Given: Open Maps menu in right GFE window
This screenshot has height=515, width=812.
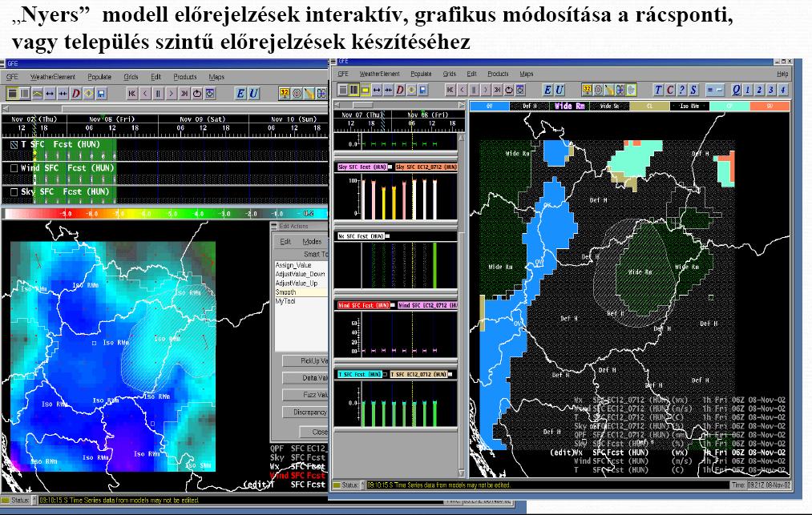Looking at the screenshot, I should point(526,74).
